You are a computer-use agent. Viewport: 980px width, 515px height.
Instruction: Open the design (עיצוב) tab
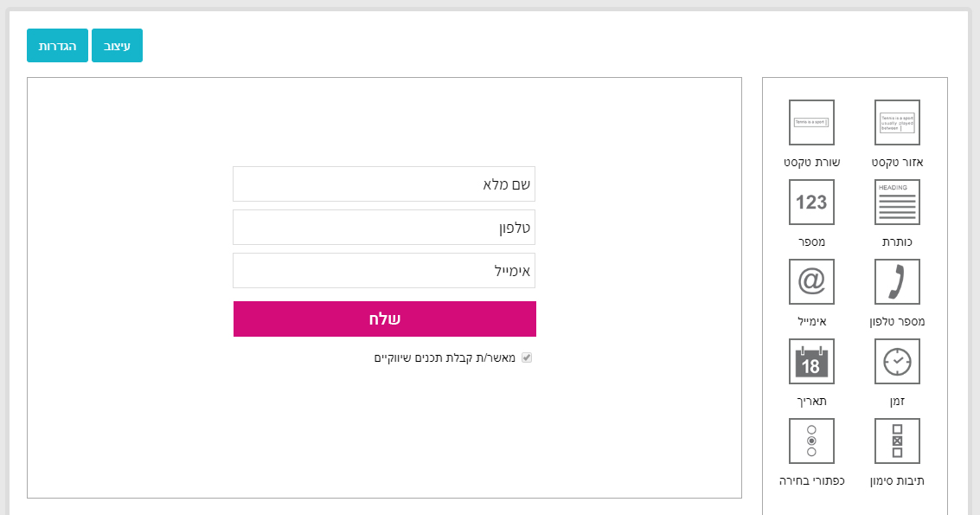pos(117,46)
